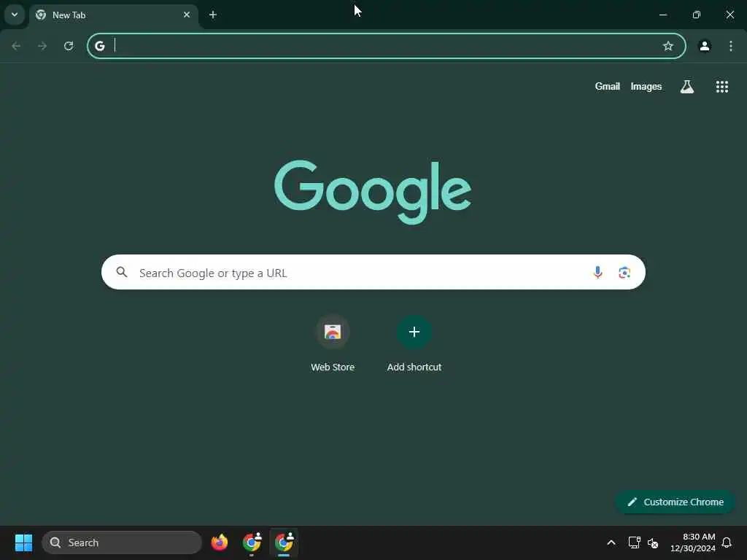This screenshot has width=747, height=560.
Task: Click the muted volume tray icon
Action: point(653,542)
